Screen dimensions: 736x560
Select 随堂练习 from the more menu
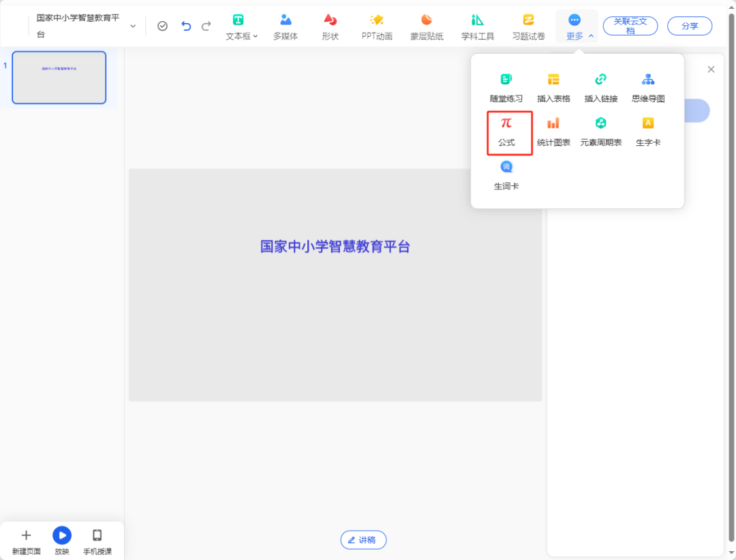(x=506, y=87)
